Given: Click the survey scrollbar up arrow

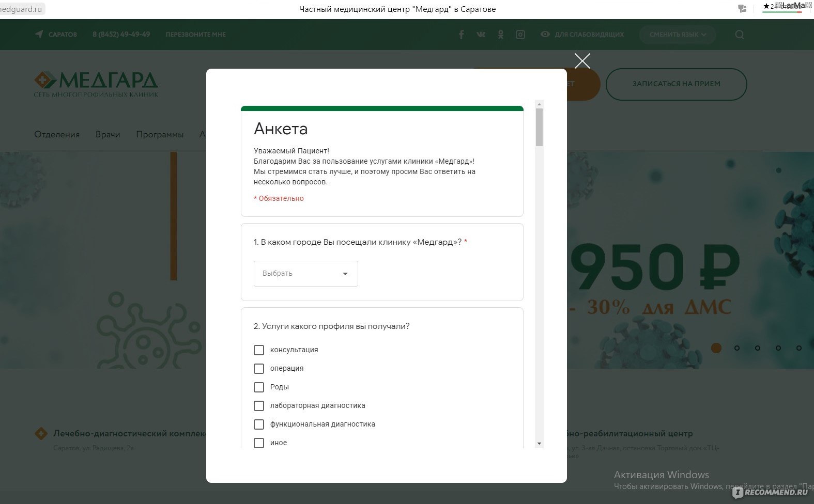Looking at the screenshot, I should coord(539,104).
